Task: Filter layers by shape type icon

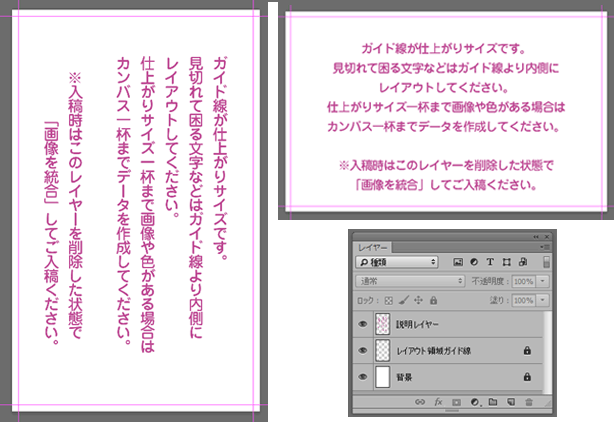Action: 506,262
